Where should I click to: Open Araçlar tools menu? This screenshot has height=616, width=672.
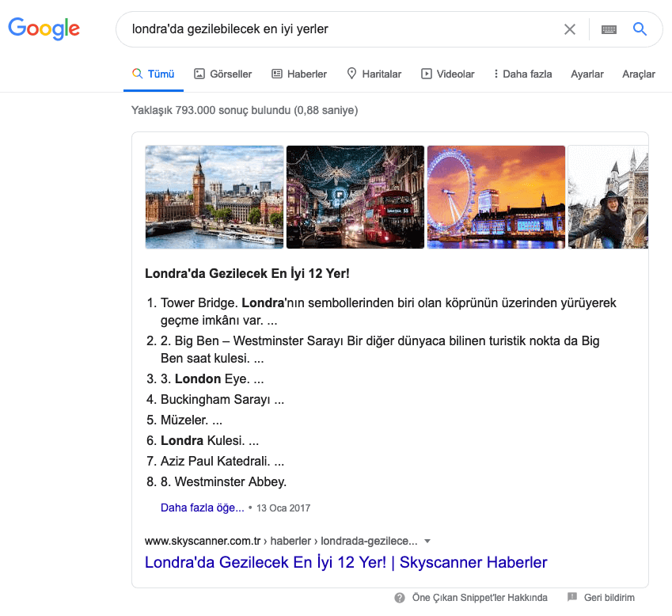(639, 74)
